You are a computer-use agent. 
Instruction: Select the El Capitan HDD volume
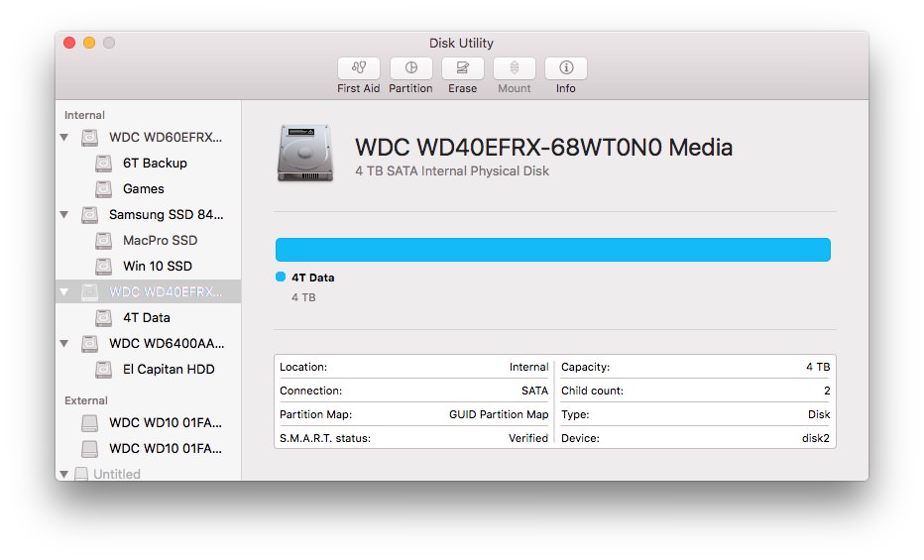[x=169, y=370]
